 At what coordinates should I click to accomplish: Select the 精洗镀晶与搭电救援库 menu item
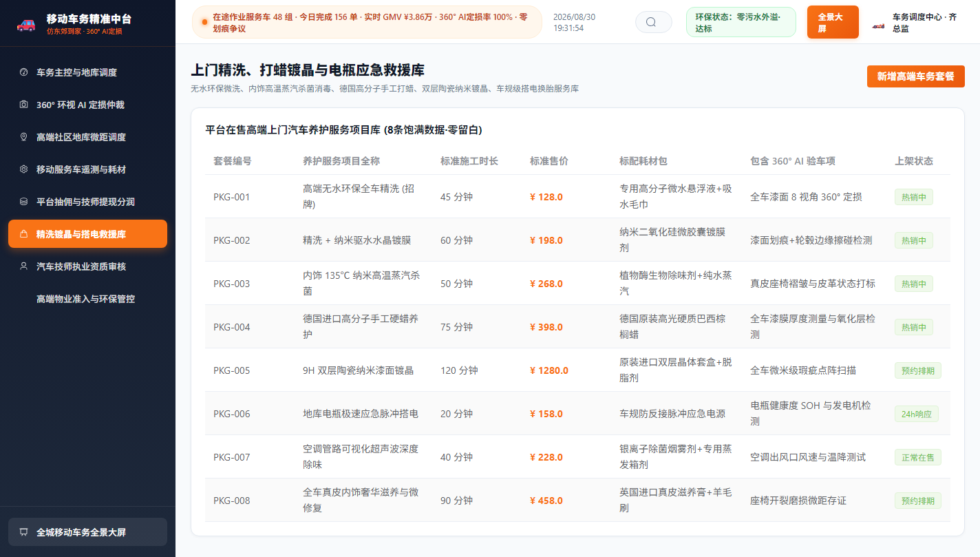click(87, 234)
